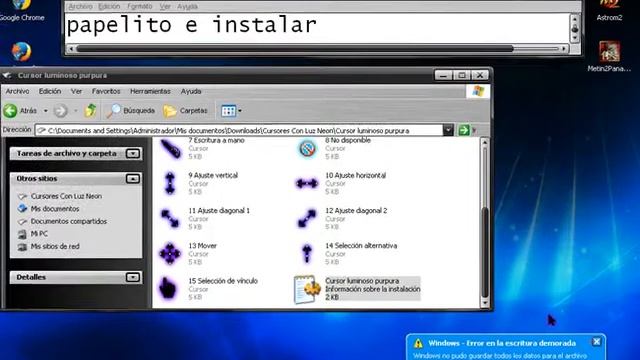This screenshot has height=360, width=640.
Task: Open the Archivo menu in the Explorer window
Action: [x=17, y=91]
